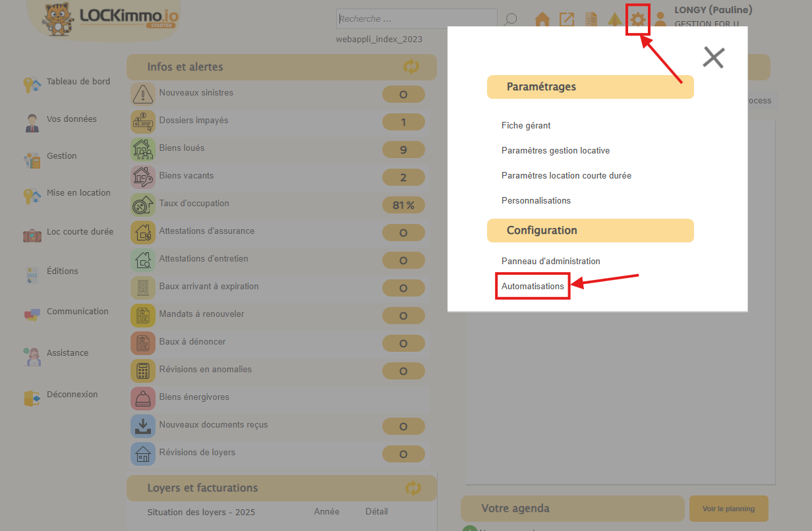This screenshot has height=531, width=812.
Task: Click Déconnexion in the left sidebar
Action: (72, 395)
